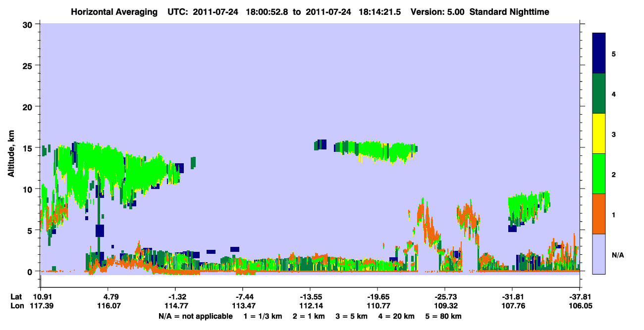Click colorbar label 2

coord(614,174)
